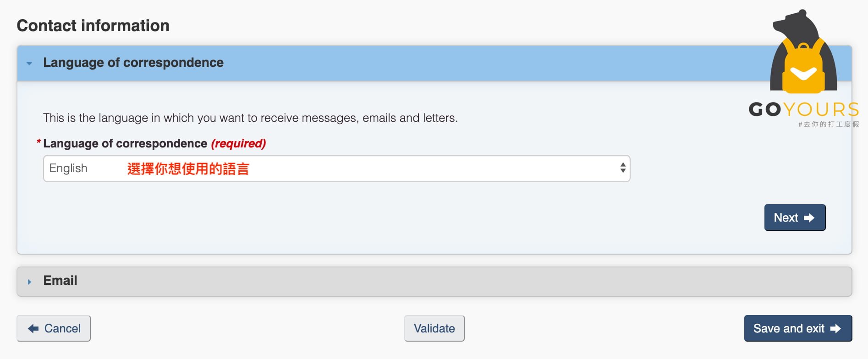Click the Save and exit button

tap(798, 328)
